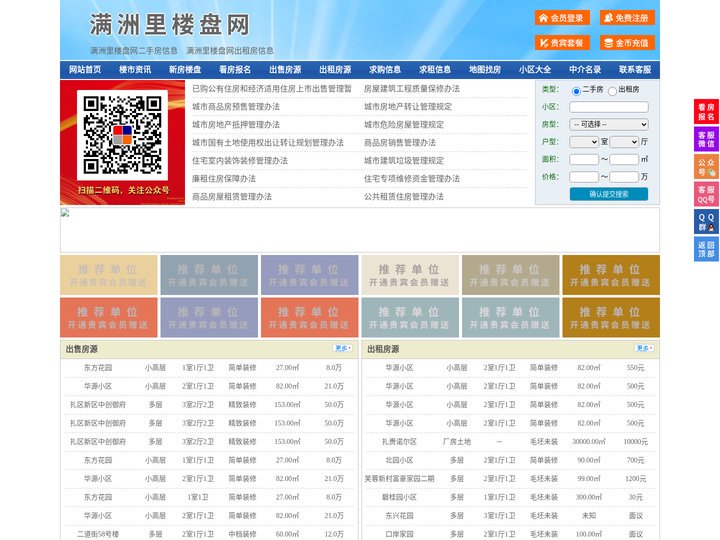Open the 商品房销售管理办法 link
This screenshot has height=540, width=720.
pos(400,143)
